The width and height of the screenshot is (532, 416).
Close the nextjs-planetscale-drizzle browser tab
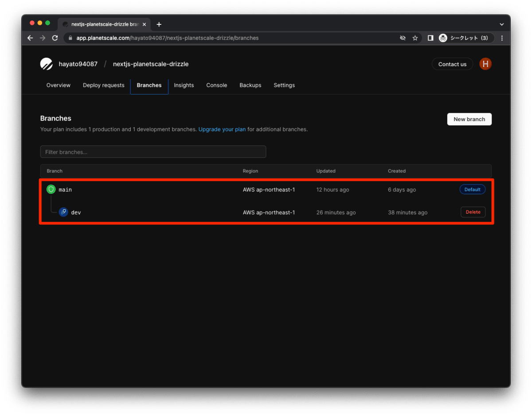tap(144, 24)
